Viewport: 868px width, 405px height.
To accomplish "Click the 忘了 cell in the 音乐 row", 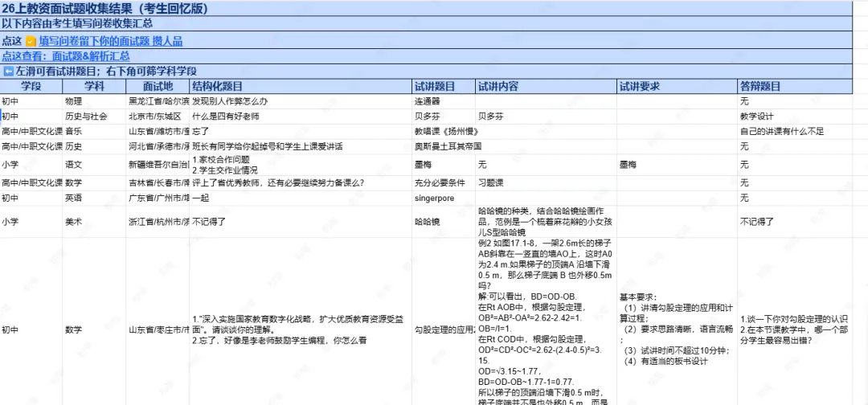I will (301, 132).
